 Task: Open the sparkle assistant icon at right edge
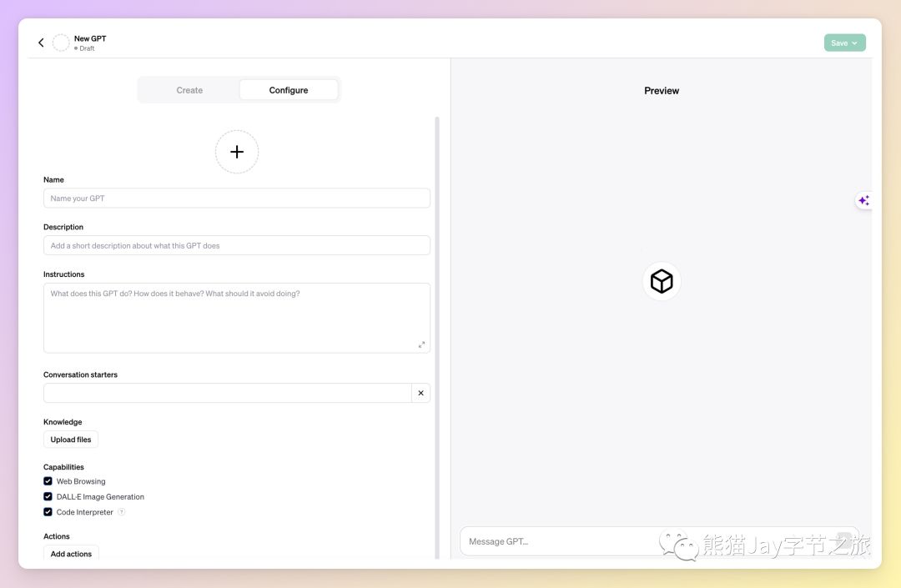[863, 200]
